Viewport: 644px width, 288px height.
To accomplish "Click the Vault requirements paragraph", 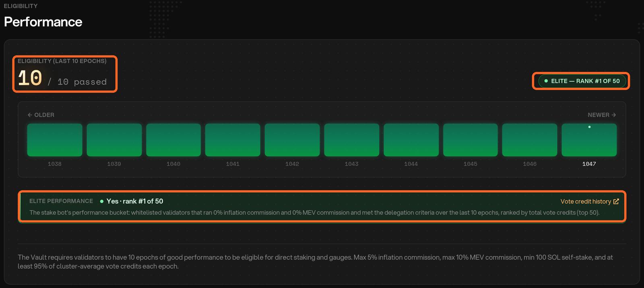I will coord(316,262).
